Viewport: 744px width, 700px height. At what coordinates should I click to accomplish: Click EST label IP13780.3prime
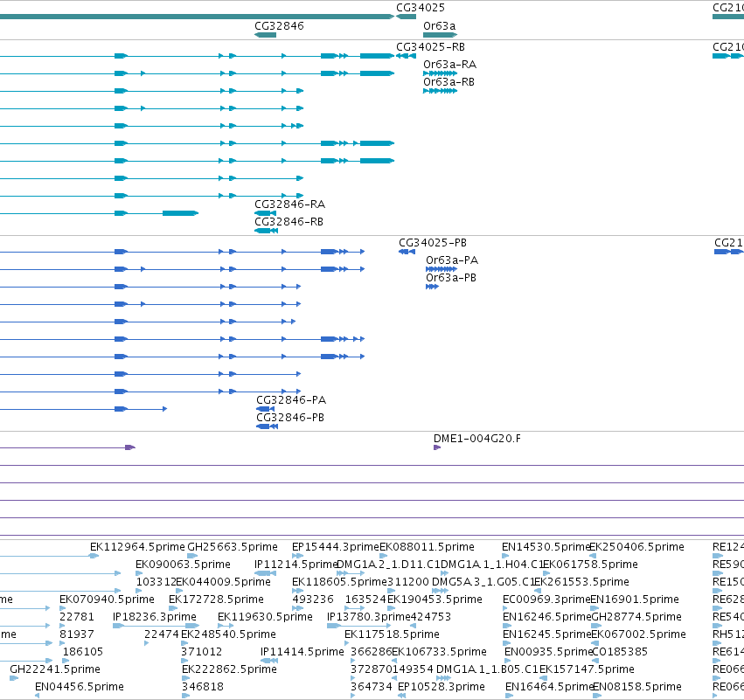368,617
